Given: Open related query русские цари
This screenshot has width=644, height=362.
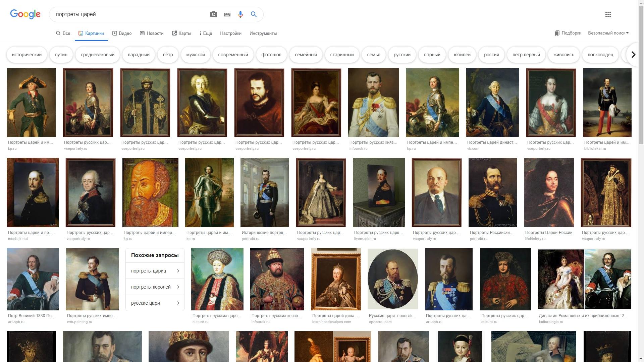Looking at the screenshot, I should [x=155, y=303].
